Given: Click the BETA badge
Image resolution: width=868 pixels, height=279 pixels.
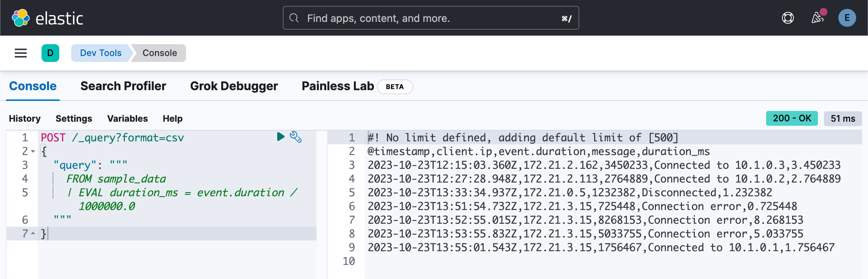Looking at the screenshot, I should pos(395,87).
